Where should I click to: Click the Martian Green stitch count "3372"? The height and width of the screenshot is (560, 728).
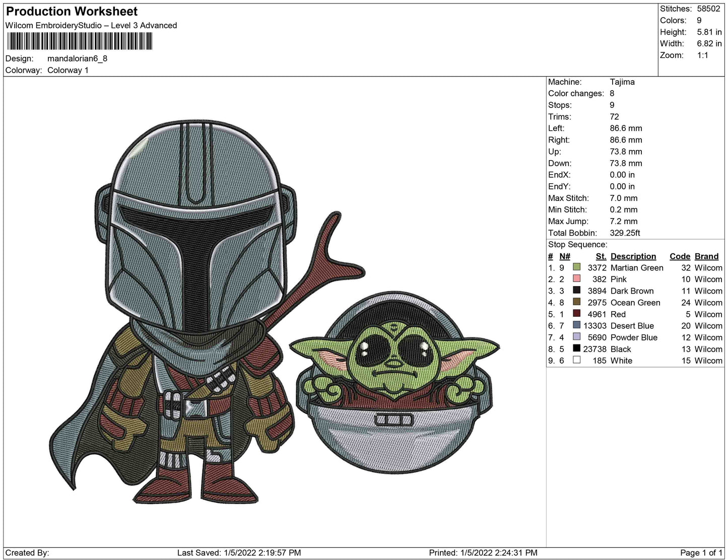(597, 268)
